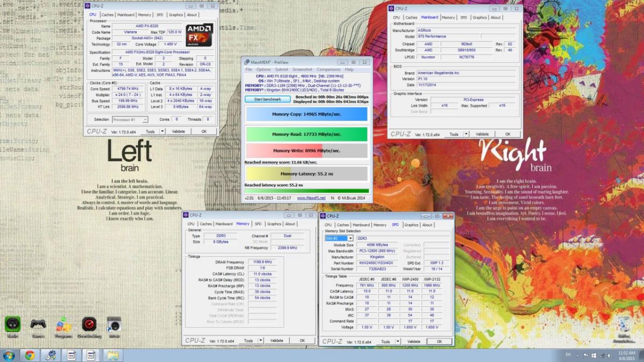Click Show desktop strip at taskbar edge

[x=641, y=356]
